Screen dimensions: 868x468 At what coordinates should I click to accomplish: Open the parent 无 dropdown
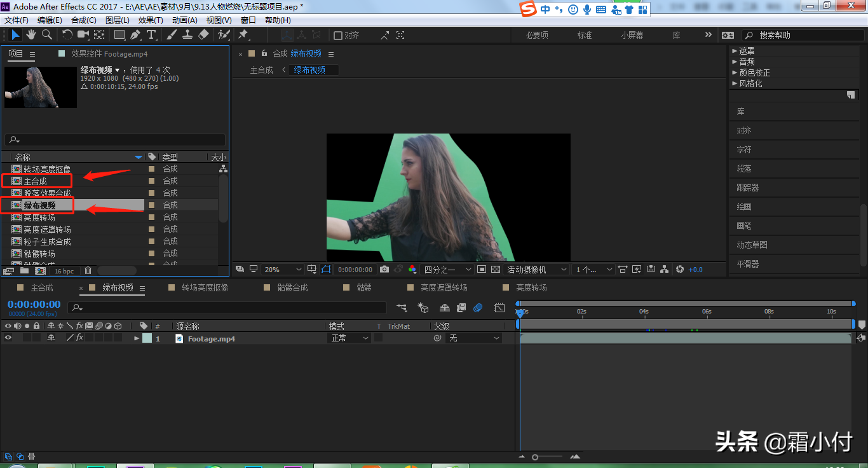click(x=474, y=338)
